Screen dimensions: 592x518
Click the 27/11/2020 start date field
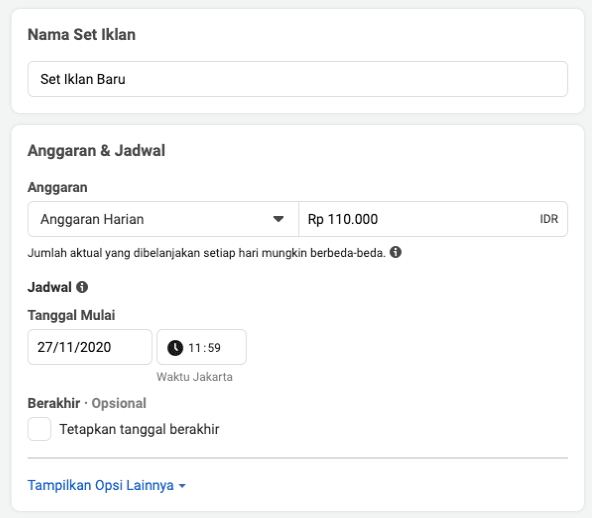point(90,347)
